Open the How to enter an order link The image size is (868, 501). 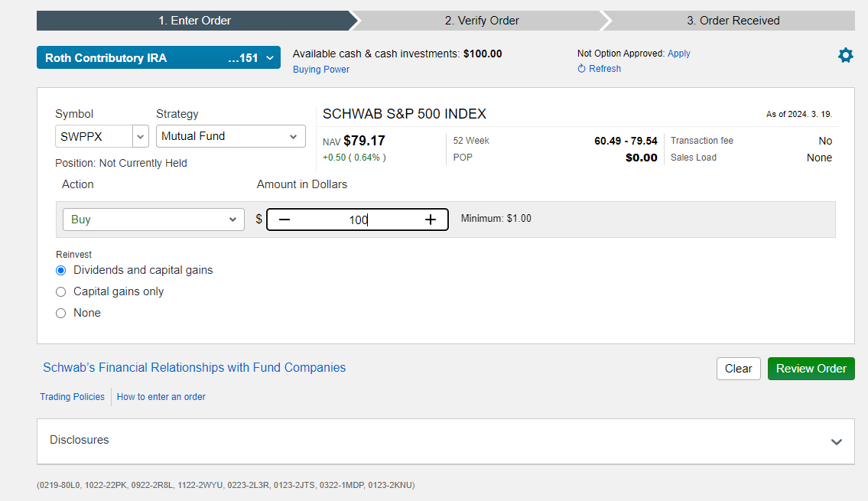click(161, 397)
